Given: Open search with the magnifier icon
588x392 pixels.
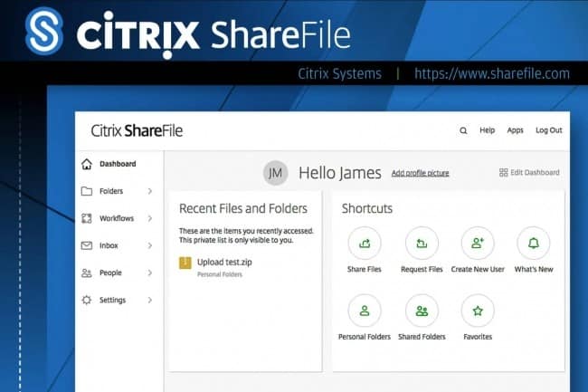Looking at the screenshot, I should click(x=463, y=130).
